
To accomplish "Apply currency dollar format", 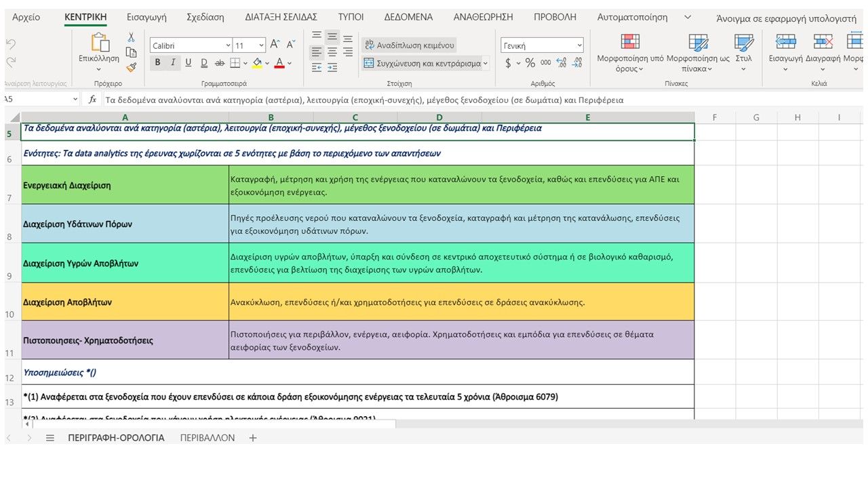I will (509, 63).
